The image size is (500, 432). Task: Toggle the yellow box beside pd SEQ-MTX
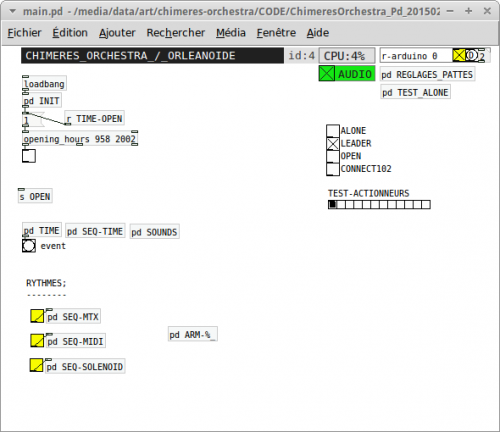37,316
